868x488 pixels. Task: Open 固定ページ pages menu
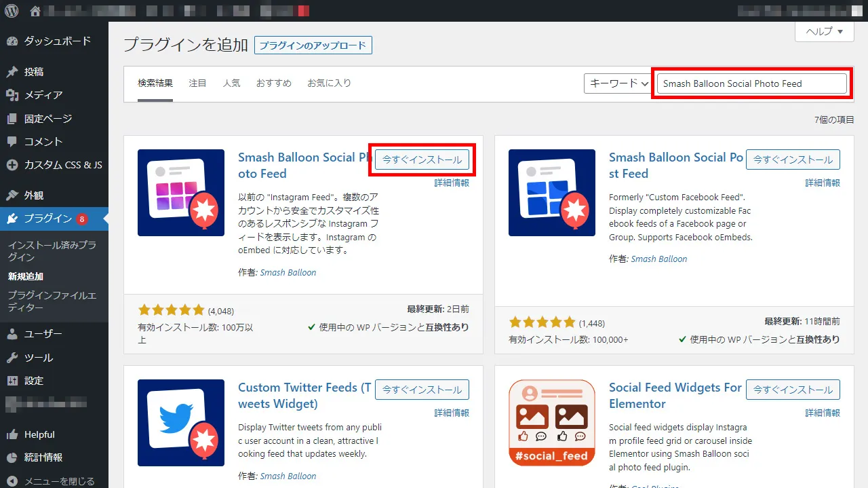coord(47,119)
